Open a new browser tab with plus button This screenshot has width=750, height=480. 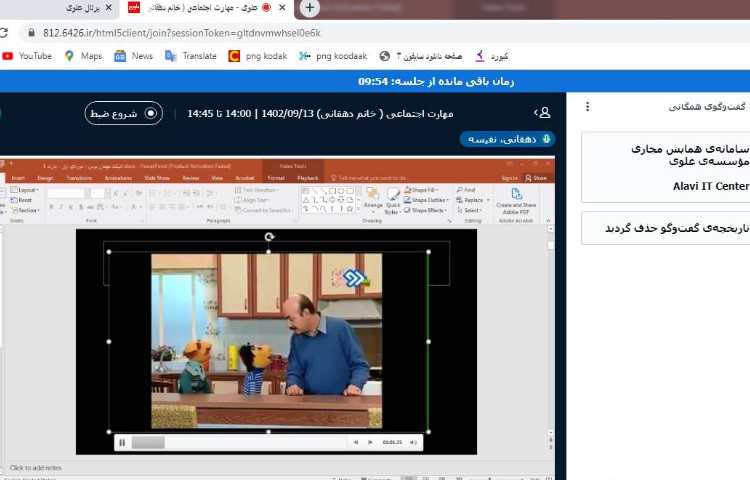(309, 8)
